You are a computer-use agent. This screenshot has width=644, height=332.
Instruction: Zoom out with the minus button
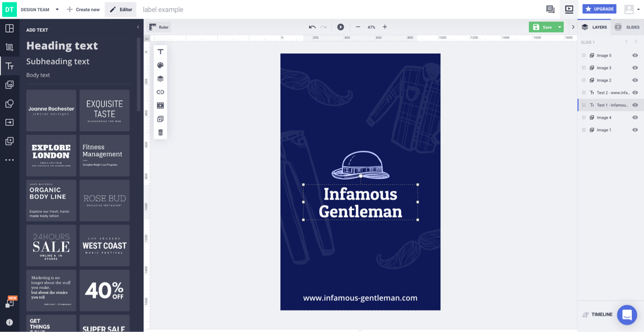[358, 27]
